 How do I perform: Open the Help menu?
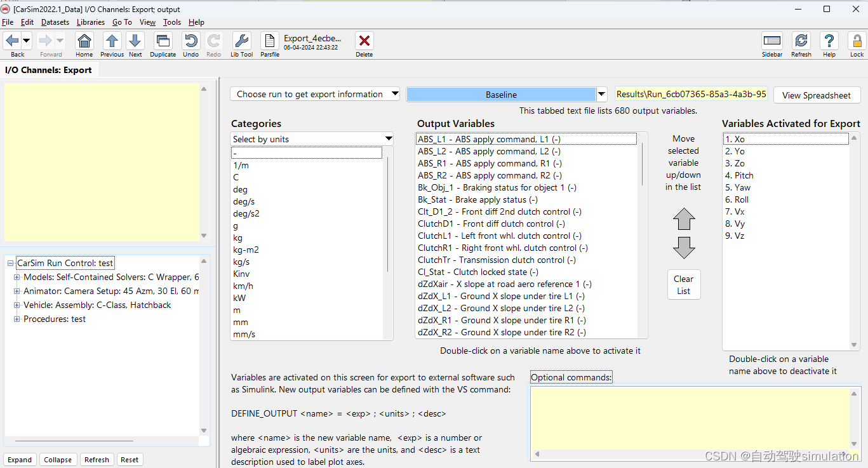pyautogui.click(x=197, y=22)
